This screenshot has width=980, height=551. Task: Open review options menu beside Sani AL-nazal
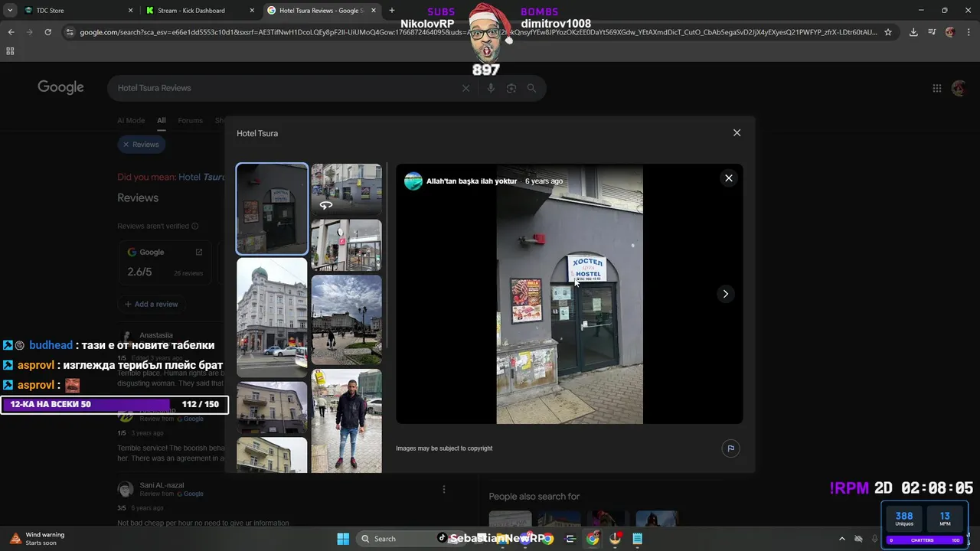444,490
